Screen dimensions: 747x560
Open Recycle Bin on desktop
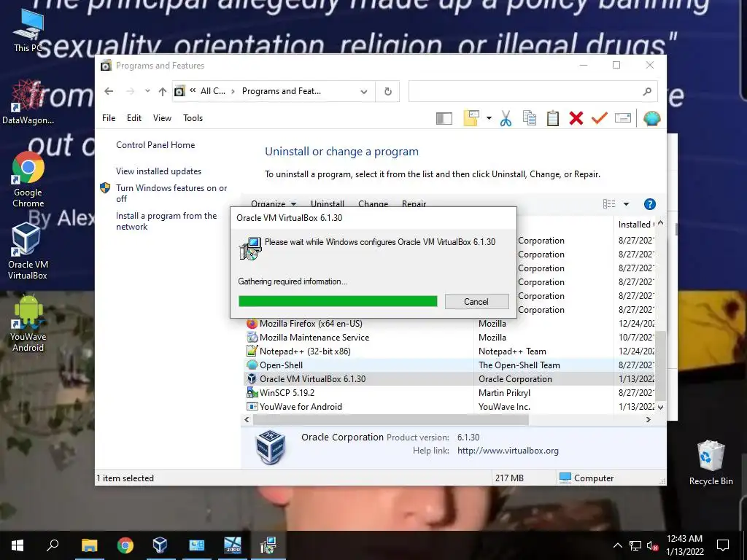pyautogui.click(x=711, y=462)
